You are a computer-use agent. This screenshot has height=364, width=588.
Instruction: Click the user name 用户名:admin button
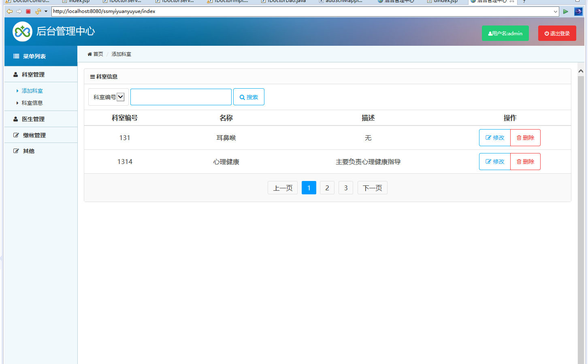505,33
